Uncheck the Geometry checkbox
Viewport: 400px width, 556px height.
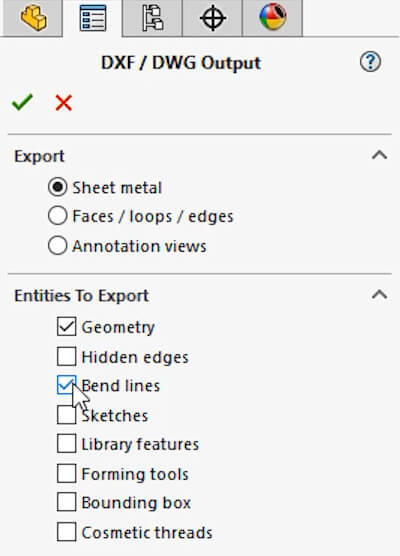[x=66, y=327]
